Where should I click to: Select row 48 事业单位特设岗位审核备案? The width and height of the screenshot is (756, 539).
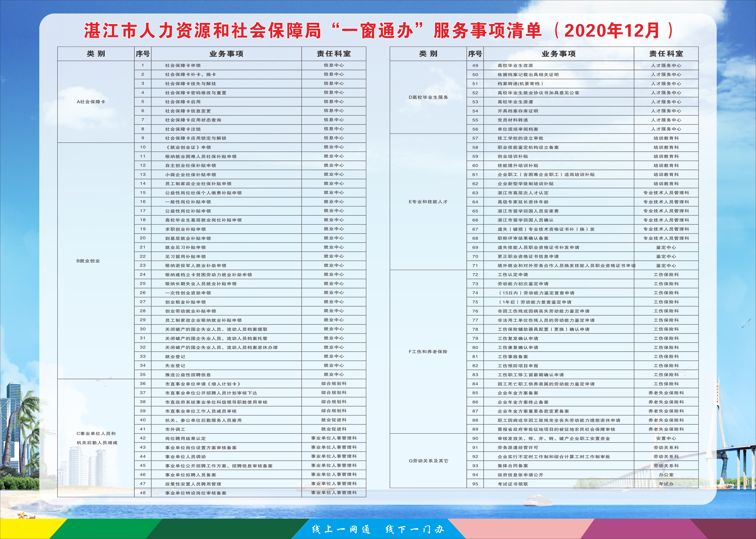(x=196, y=493)
